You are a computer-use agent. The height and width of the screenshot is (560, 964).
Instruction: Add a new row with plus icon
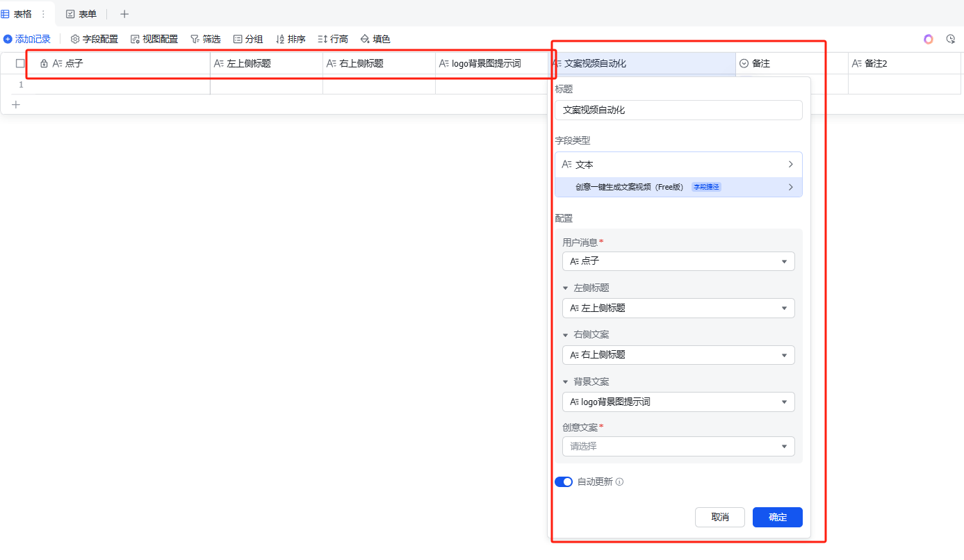coord(16,104)
